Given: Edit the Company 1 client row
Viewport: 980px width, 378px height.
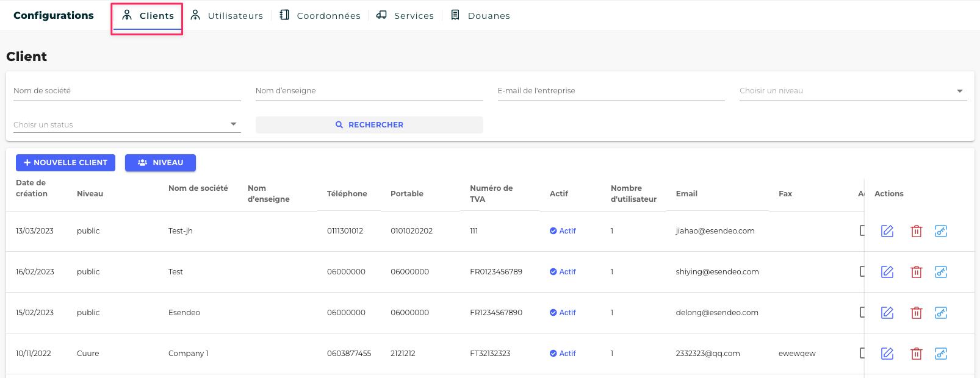Looking at the screenshot, I should (887, 354).
